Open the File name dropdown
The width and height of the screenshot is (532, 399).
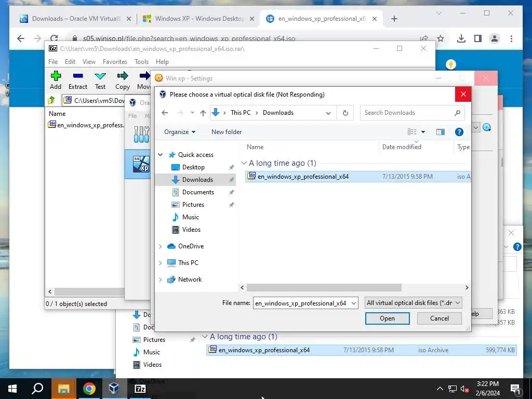[353, 303]
